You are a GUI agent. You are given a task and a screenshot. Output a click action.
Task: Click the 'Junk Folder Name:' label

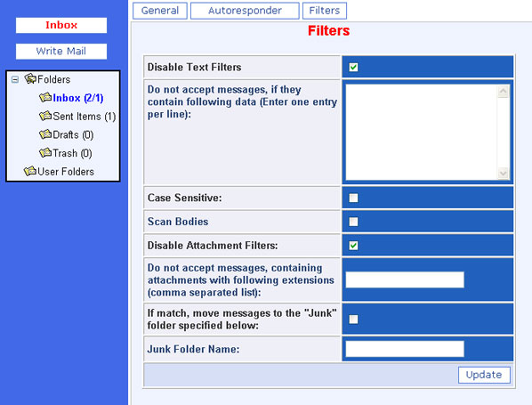coord(193,349)
